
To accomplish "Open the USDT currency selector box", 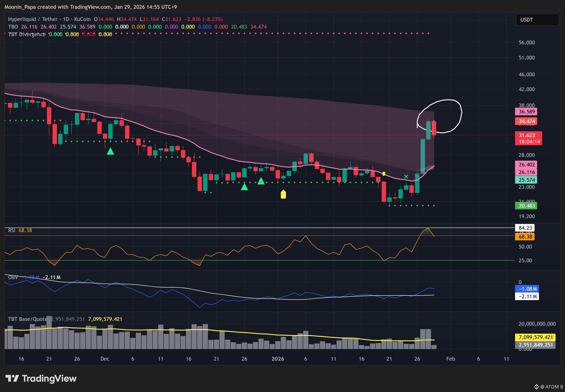I will tap(537, 20).
